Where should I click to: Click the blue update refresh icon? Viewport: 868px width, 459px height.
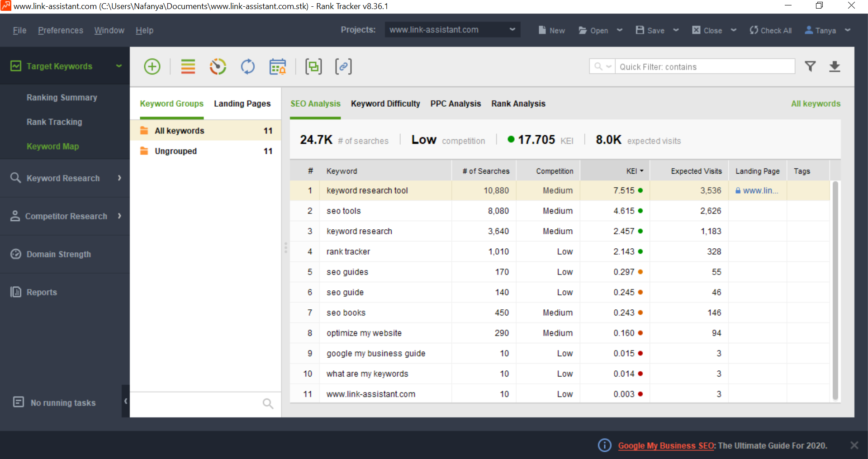247,66
